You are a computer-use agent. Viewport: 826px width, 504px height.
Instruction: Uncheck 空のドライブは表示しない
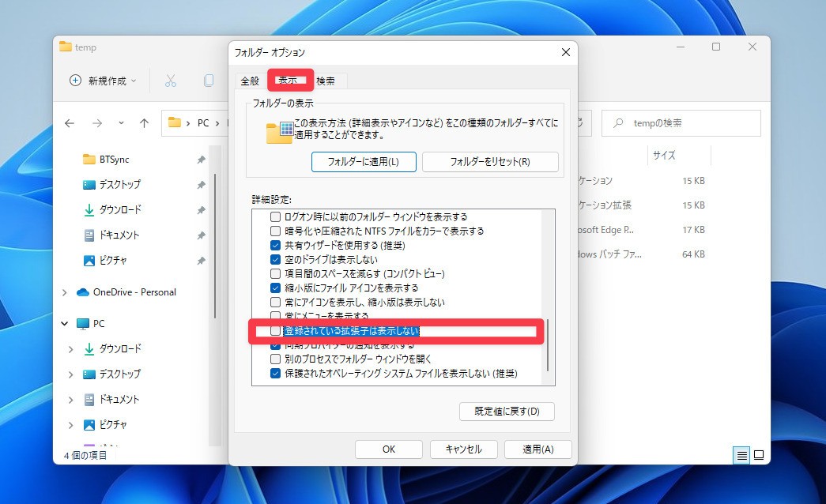pos(275,259)
